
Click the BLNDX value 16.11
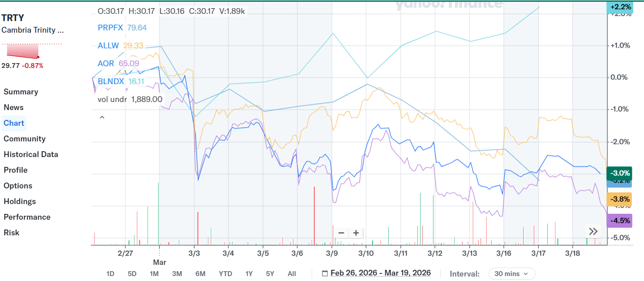tap(136, 81)
